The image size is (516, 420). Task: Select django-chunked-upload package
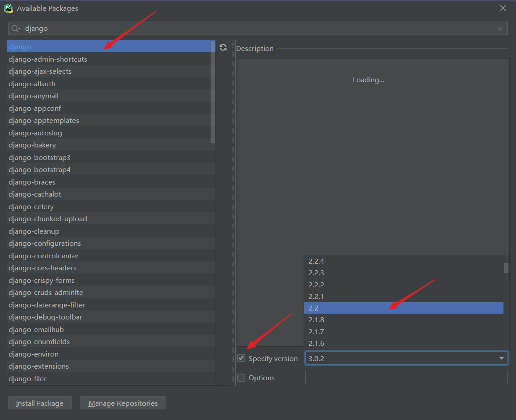(111, 219)
